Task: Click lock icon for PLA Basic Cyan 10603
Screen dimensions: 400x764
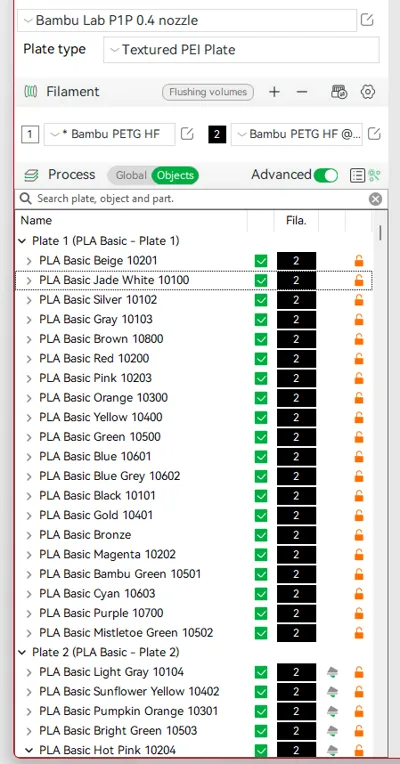Action: tap(359, 594)
